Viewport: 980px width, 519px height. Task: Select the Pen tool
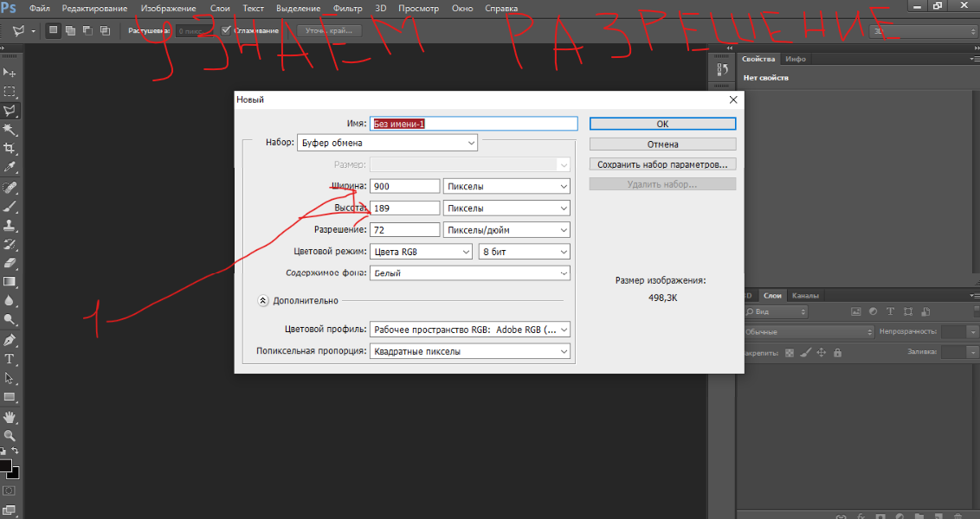point(10,339)
